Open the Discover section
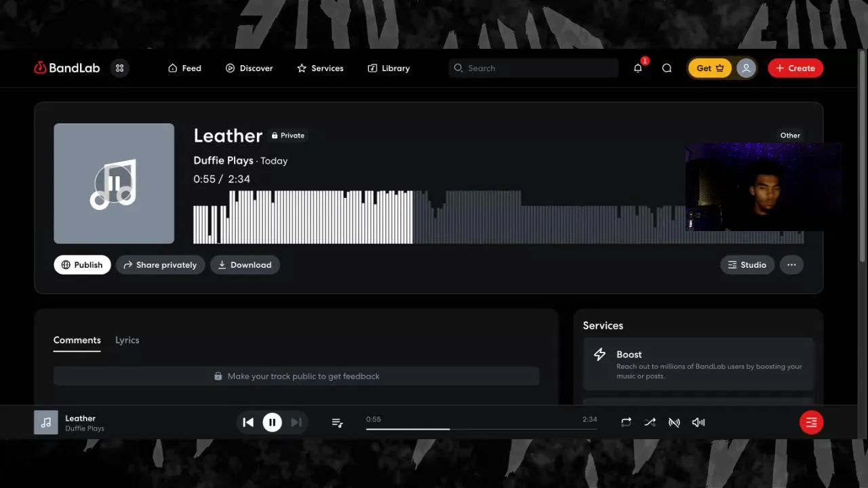 coord(249,68)
